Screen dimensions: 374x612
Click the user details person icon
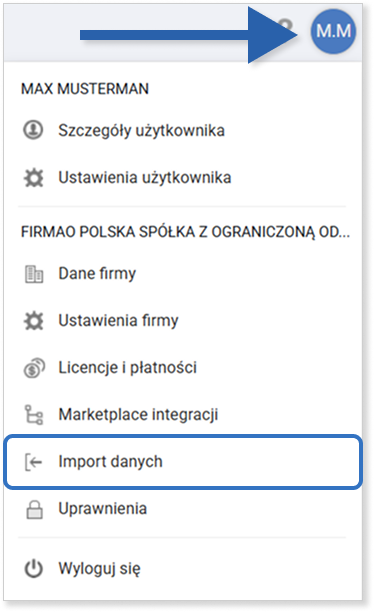coord(33,130)
